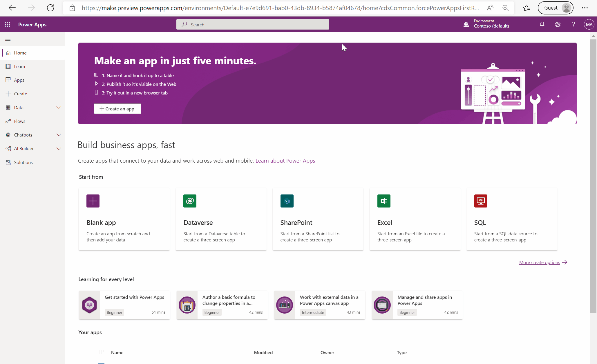Screen dimensions: 597x364
Task: Click the SQL icon
Action: 480,201
